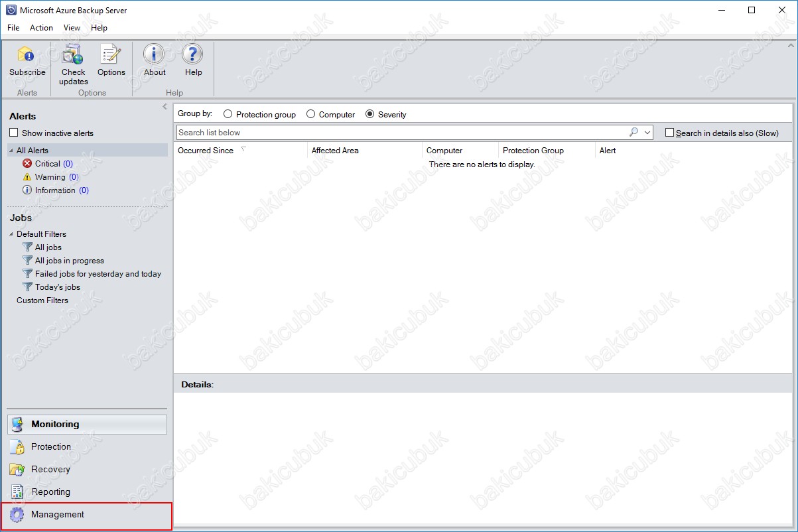798x532 pixels.
Task: Click 'There are no alerts to display.' text
Action: (482, 165)
